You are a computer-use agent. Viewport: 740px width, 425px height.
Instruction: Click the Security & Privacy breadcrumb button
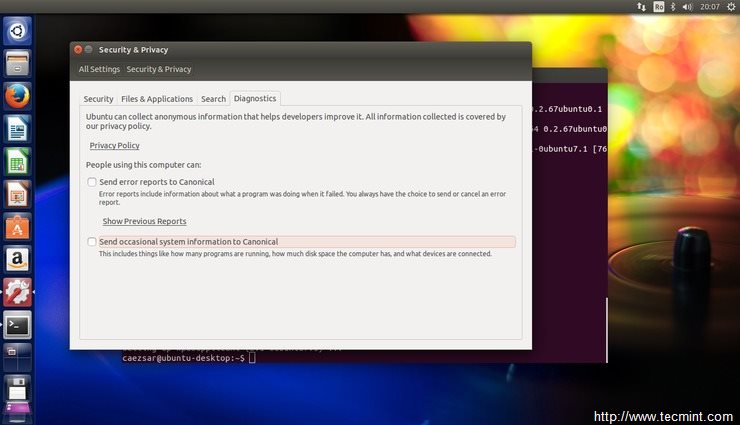tap(159, 69)
